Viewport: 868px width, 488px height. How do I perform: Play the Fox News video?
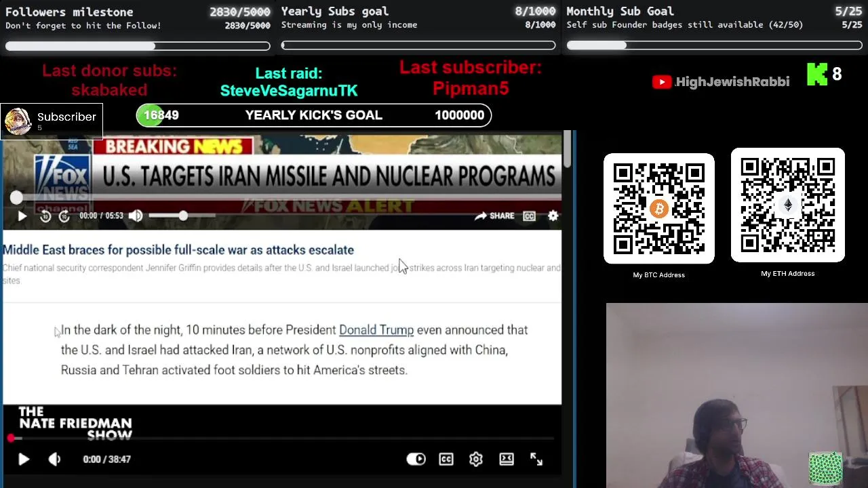tap(22, 216)
